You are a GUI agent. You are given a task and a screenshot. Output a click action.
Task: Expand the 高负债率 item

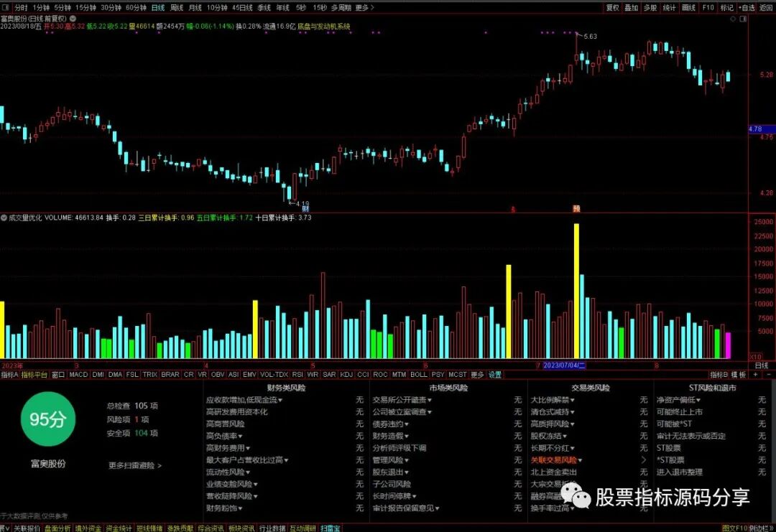(x=224, y=436)
